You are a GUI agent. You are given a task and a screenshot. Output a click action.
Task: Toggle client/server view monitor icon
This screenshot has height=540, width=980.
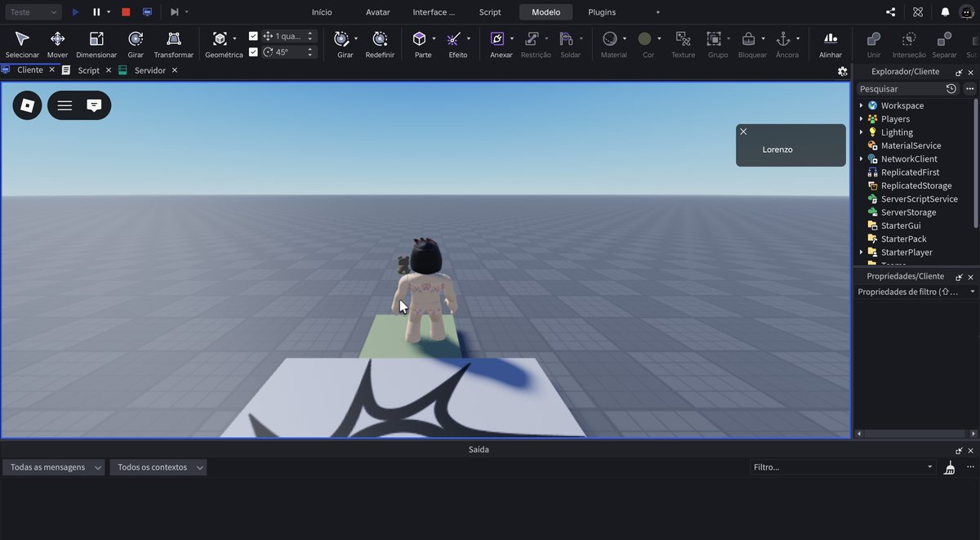tap(147, 12)
